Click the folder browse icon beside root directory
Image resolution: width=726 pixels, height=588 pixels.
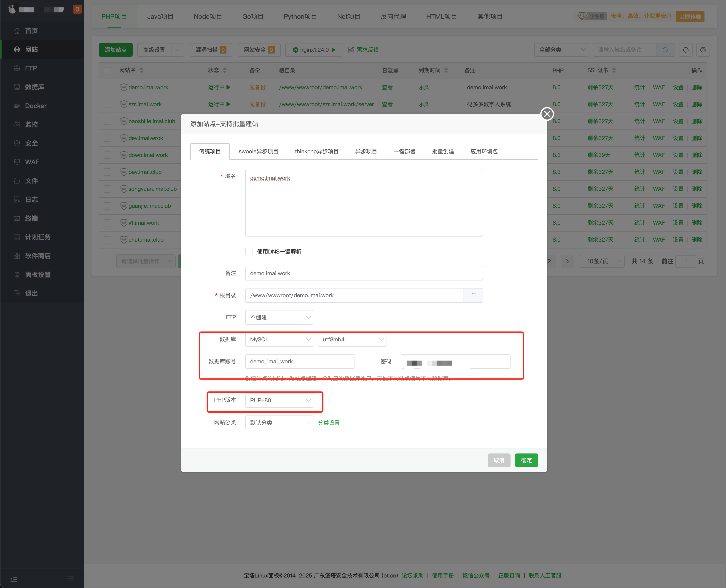click(x=473, y=295)
